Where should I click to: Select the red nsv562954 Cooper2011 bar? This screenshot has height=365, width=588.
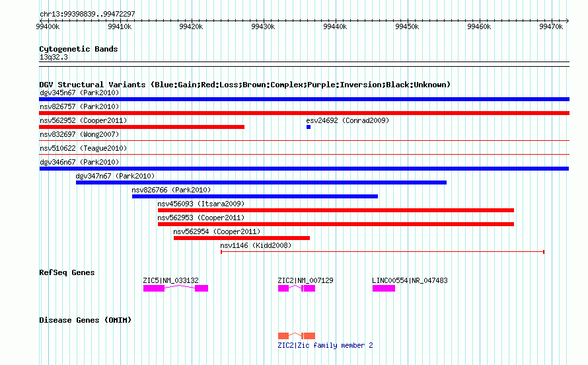click(x=242, y=238)
